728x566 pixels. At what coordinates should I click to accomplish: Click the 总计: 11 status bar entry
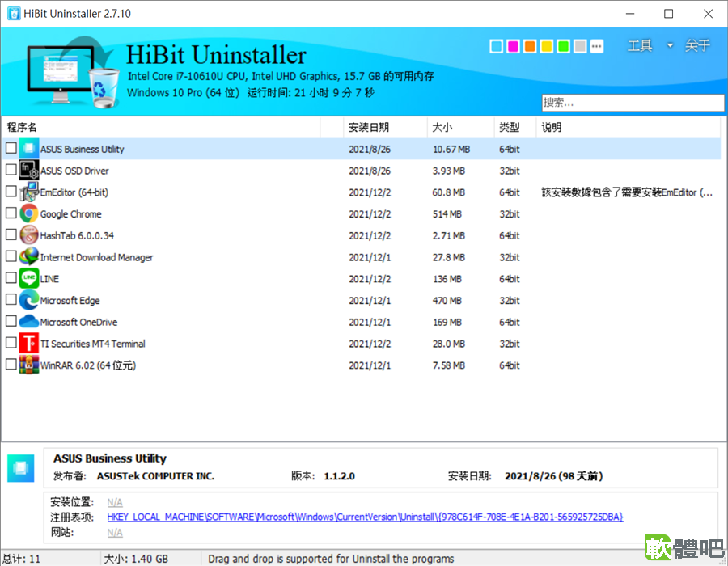pyautogui.click(x=22, y=559)
